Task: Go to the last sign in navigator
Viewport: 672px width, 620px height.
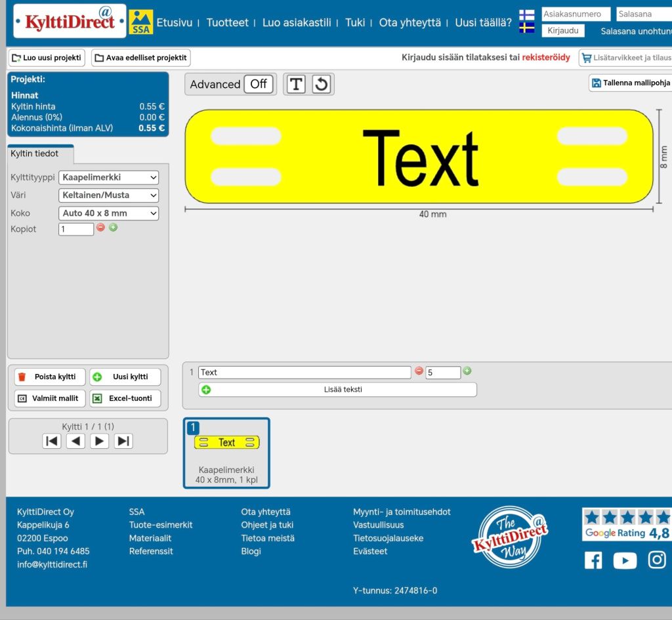Action: pyautogui.click(x=123, y=441)
